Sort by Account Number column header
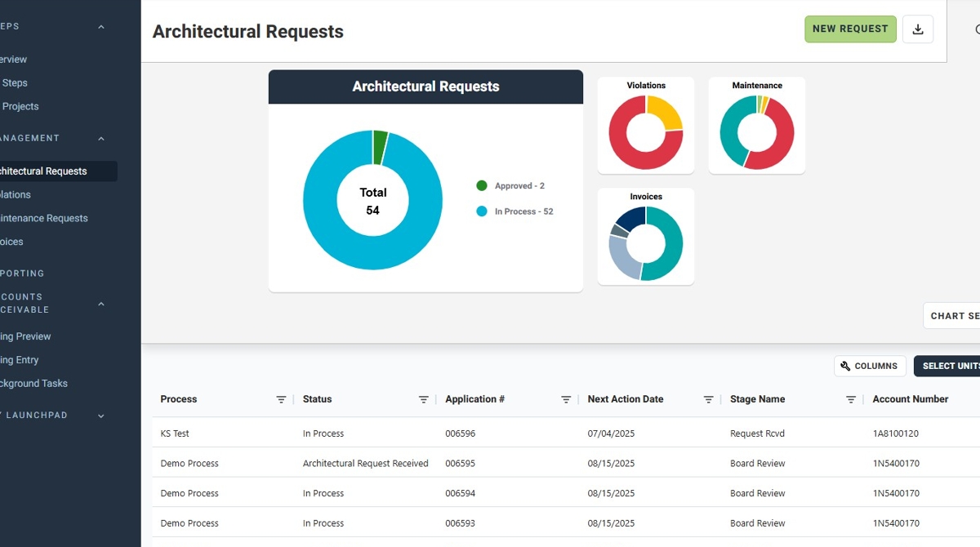 click(911, 400)
